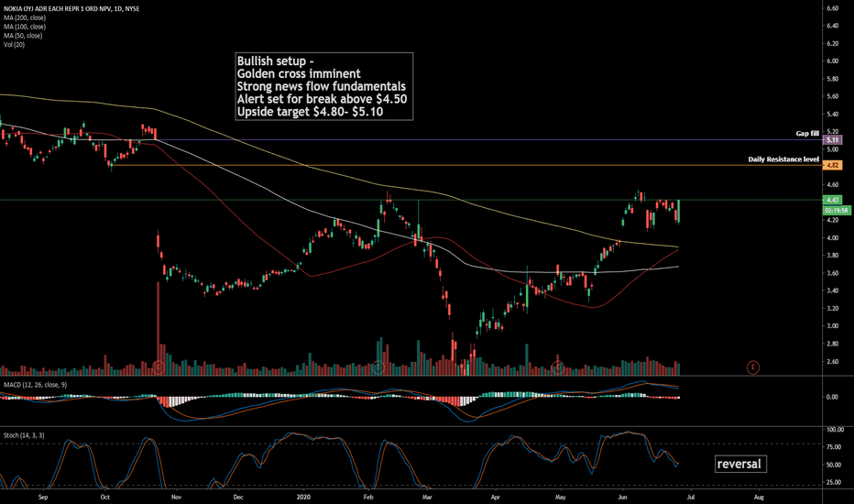Click the 4.00 level on price axis
Screen dimensions: 854x504
(x=832, y=237)
